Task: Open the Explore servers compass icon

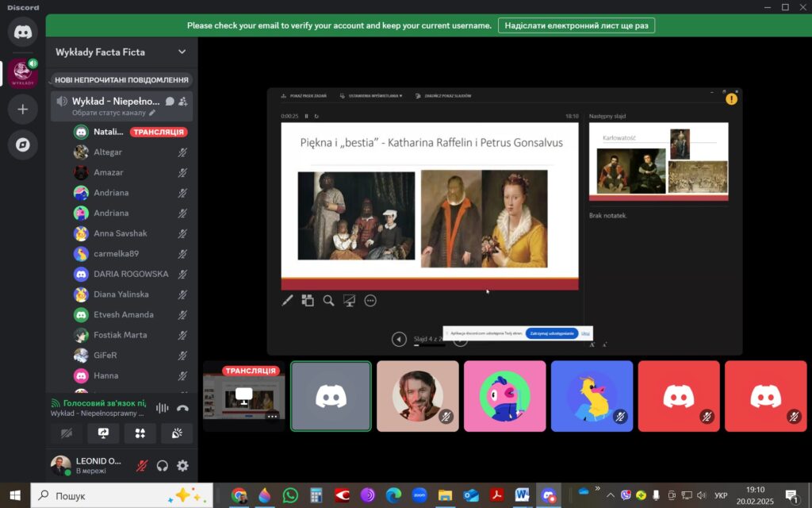Action: pyautogui.click(x=22, y=144)
